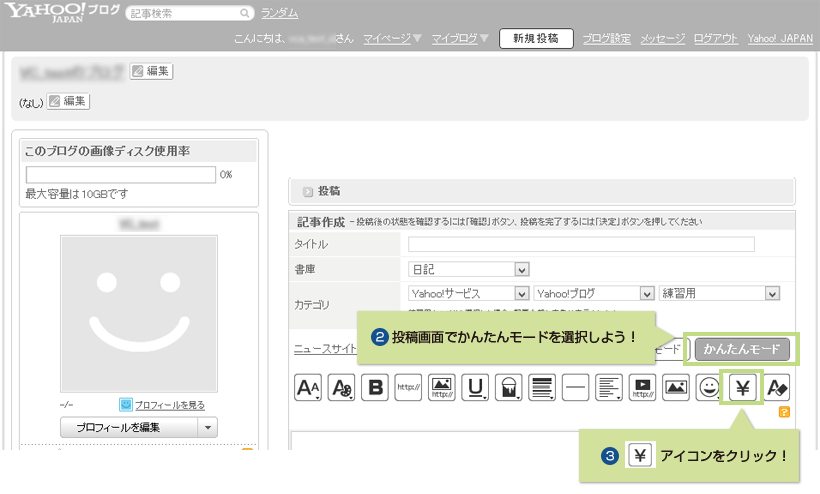Toggle bold formatting (B icon)
The image size is (820, 494).
pos(374,387)
